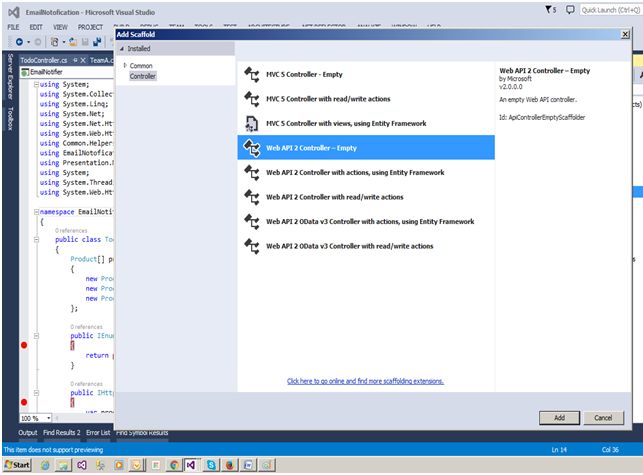Open Firefox from the taskbar
The height and width of the screenshot is (475, 643).
[x=230, y=465]
